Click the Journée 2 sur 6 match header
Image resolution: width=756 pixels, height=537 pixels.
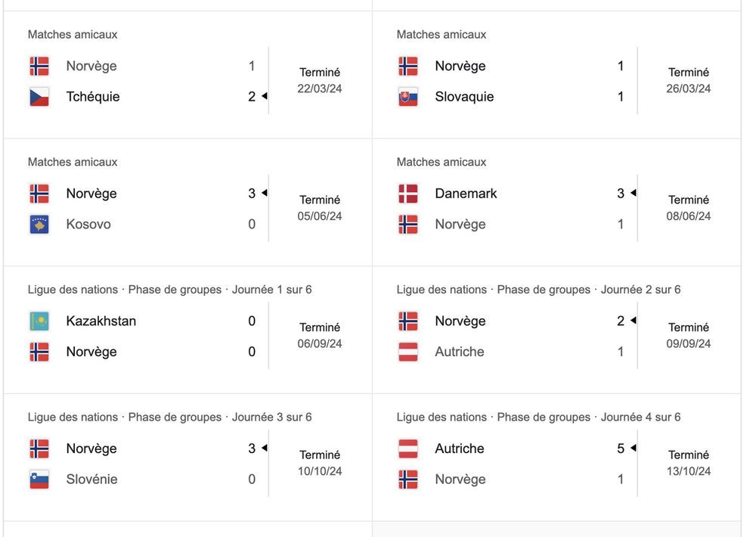coord(640,290)
